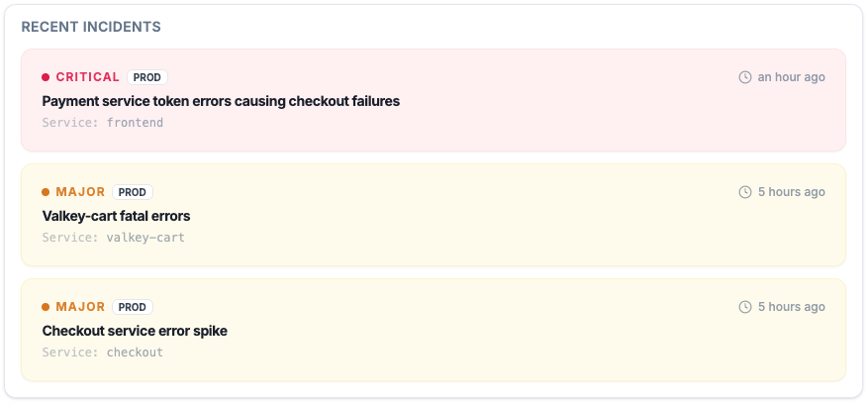Open Payment service token errors incident
Viewport: 868px width, 403px height.
tap(221, 101)
